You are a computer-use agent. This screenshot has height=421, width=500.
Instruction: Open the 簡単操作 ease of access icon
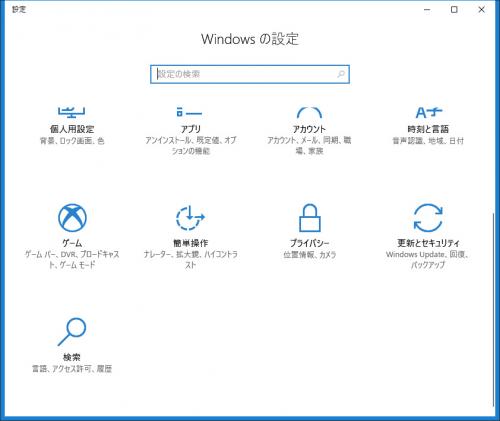tap(190, 218)
